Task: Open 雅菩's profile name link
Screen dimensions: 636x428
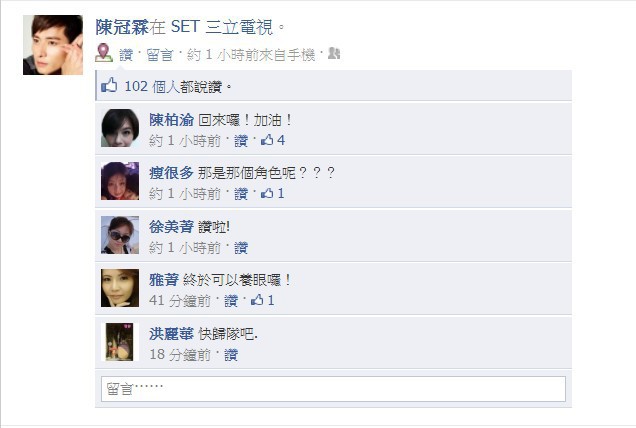Action: click(x=164, y=280)
